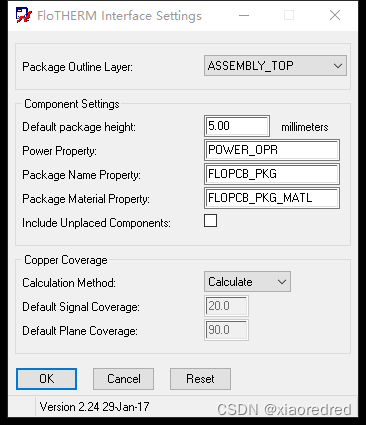The height and width of the screenshot is (425, 366).
Task: Confirm settings with the OK button
Action: point(46,379)
